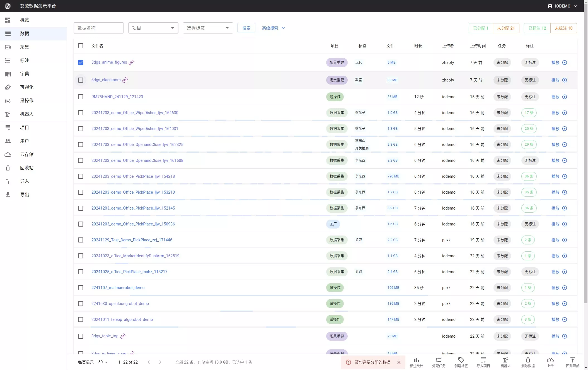
Task: Change the 每页显示 50 page size dropdown
Action: [x=102, y=362]
